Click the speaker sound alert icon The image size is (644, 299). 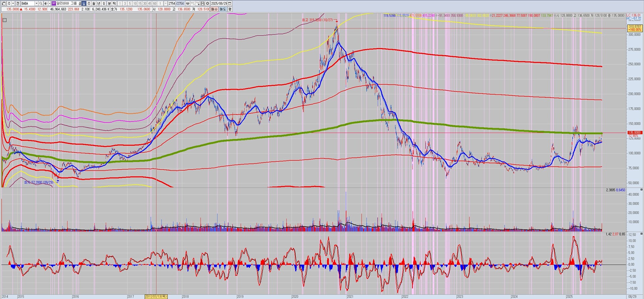tap(46, 3)
